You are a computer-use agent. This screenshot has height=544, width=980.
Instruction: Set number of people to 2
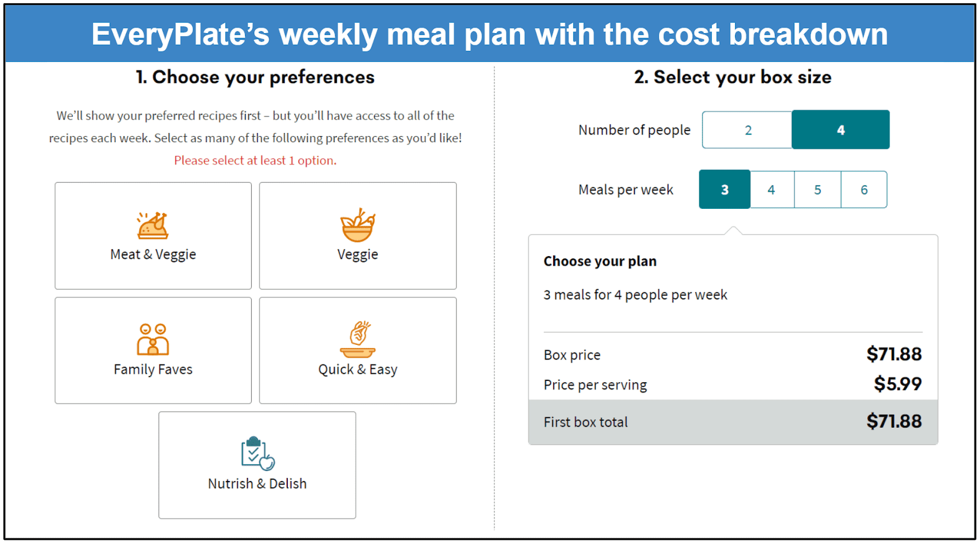(x=747, y=130)
